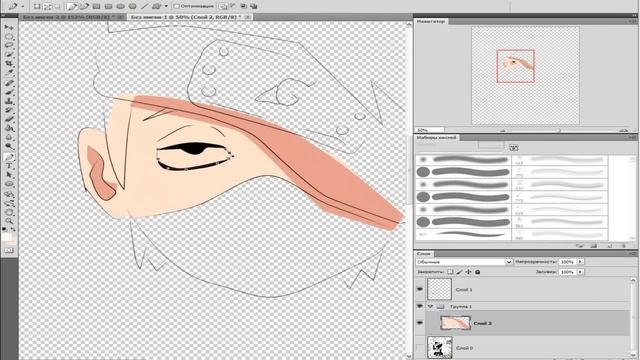
Task: Pick the Custom Shape option
Action: [x=156, y=6]
